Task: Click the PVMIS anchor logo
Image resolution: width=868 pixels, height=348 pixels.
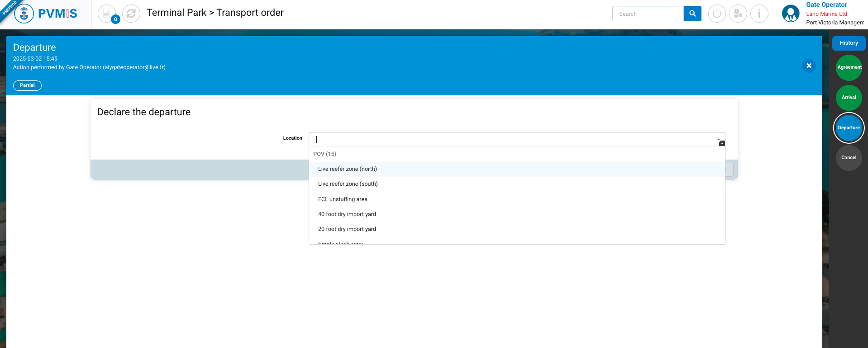Action: pos(24,14)
